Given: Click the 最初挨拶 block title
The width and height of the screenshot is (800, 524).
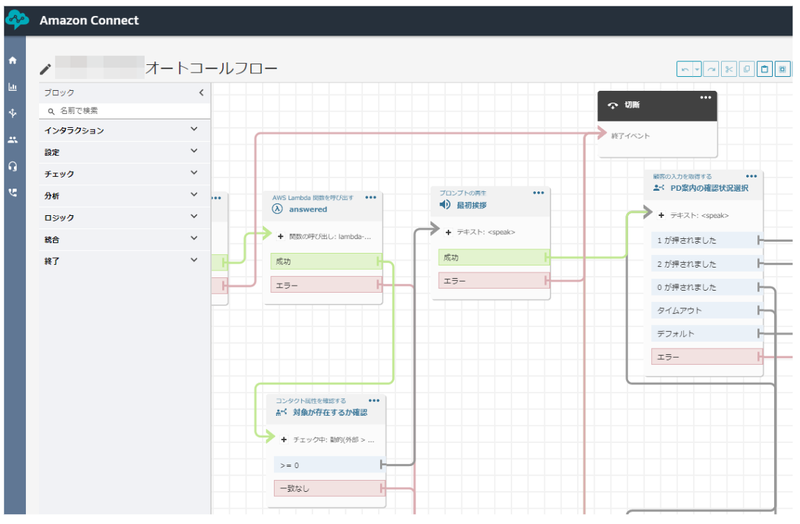Looking at the screenshot, I should click(x=471, y=205).
